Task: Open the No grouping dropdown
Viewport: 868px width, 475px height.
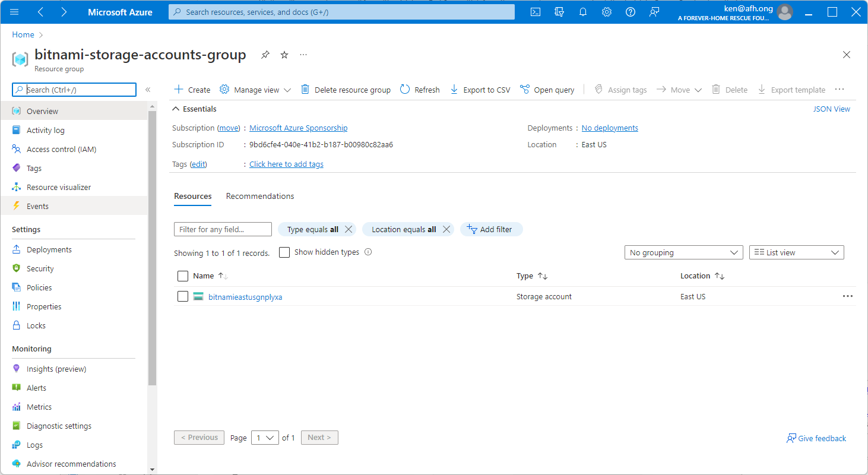Action: [x=683, y=252]
